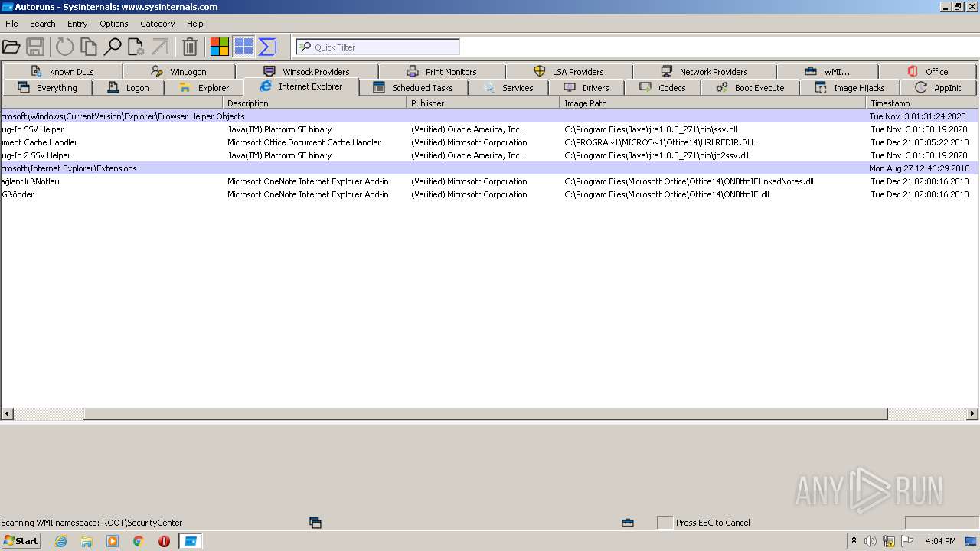Launch Chrome from the taskbar
The width and height of the screenshot is (980, 551).
139,541
